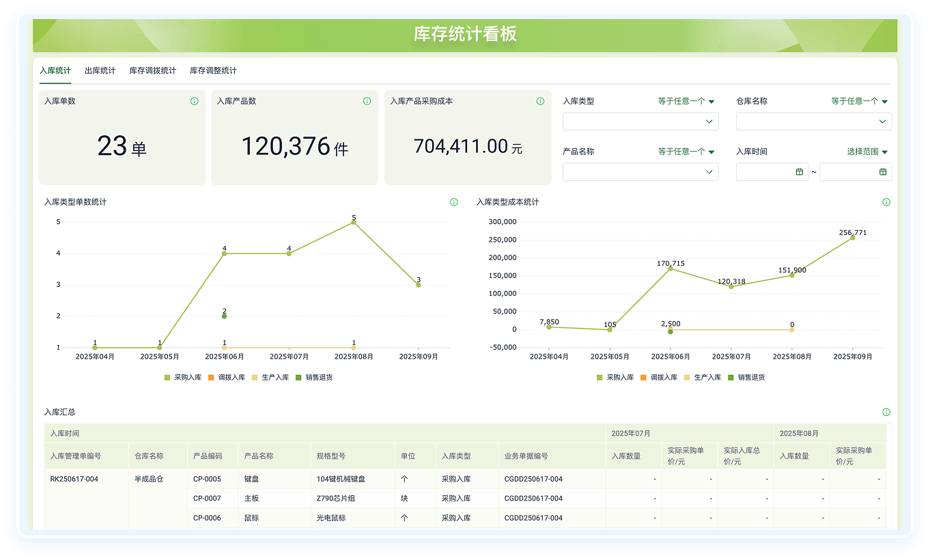
Task: Click the 2025年08月 column group header
Action: tap(830, 434)
